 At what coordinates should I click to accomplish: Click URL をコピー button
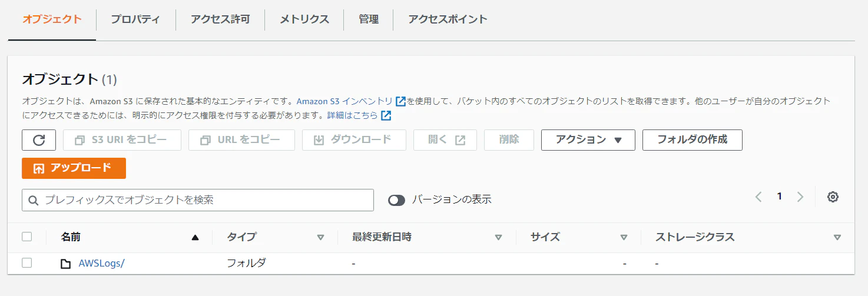tap(241, 140)
